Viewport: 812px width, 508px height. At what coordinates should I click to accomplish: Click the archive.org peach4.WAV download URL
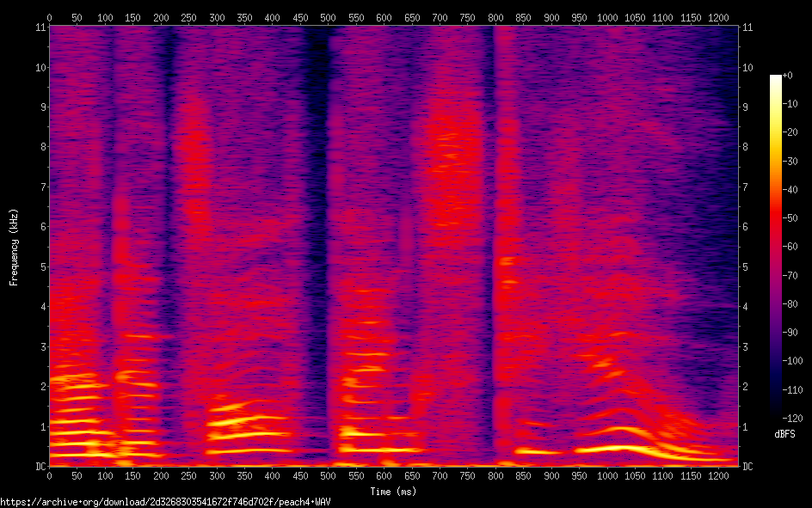point(165,501)
